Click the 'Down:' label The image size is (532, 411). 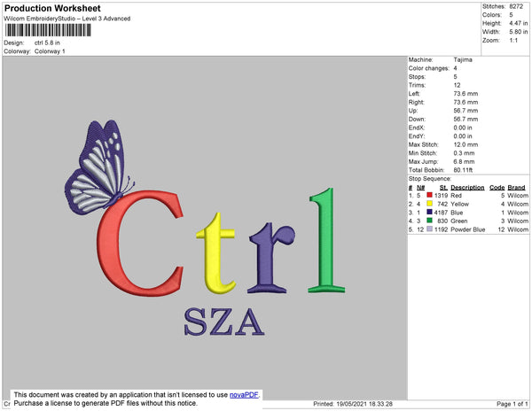pos(417,119)
